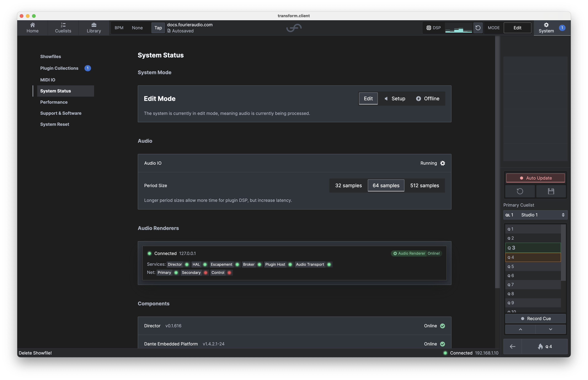Viewport: 588px width, 380px height.
Task: Click the System notification badge
Action: [x=562, y=28]
